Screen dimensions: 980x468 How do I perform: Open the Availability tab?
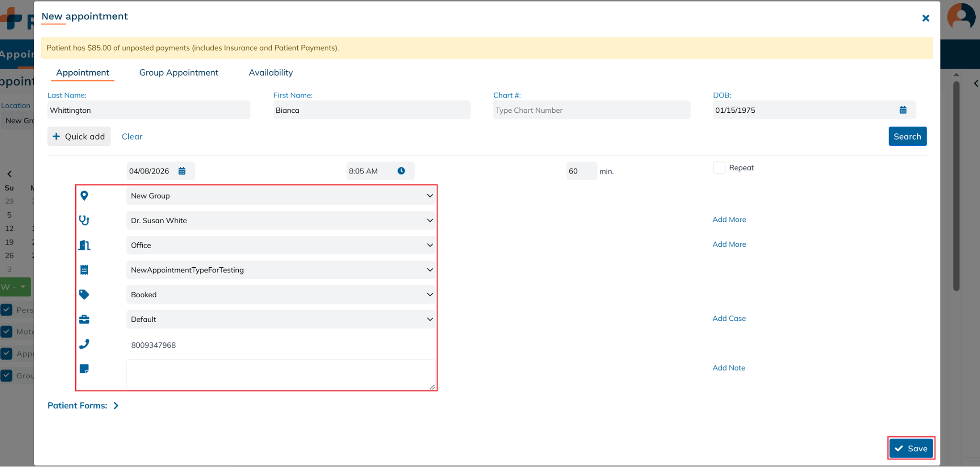[270, 73]
